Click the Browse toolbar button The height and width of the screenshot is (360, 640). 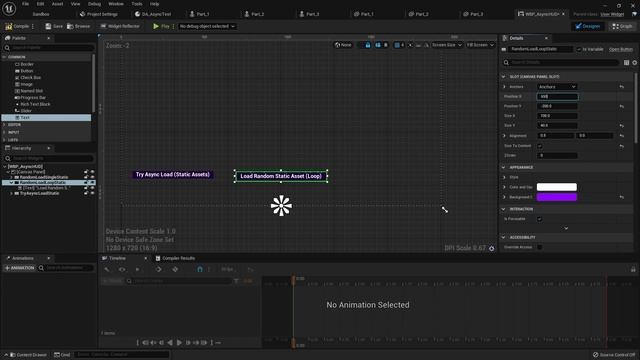(x=78, y=26)
